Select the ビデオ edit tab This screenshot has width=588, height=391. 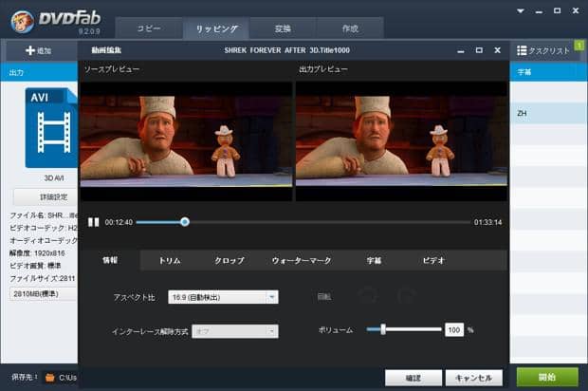point(433,260)
